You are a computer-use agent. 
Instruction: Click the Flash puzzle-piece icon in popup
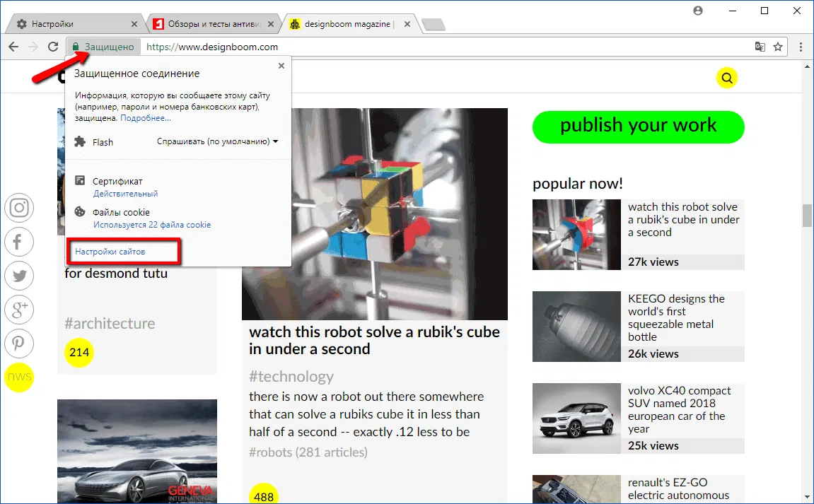(80, 141)
